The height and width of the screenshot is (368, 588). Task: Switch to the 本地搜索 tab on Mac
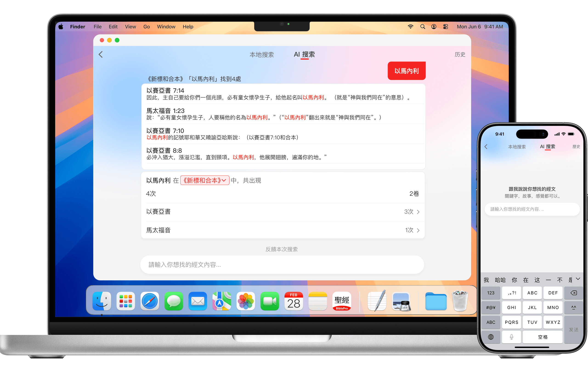[x=262, y=55]
